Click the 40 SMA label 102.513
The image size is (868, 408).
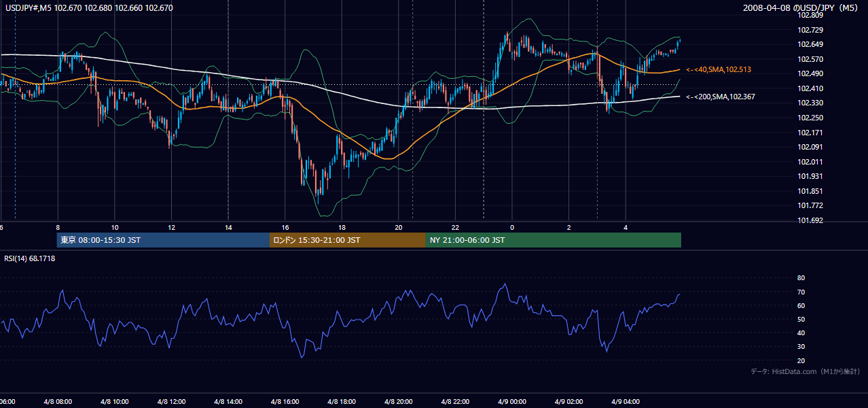[719, 69]
